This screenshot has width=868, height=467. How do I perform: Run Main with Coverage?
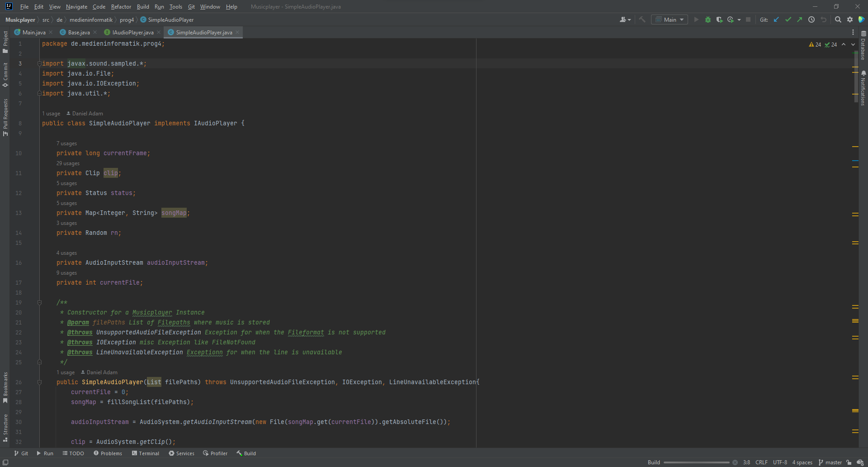719,19
